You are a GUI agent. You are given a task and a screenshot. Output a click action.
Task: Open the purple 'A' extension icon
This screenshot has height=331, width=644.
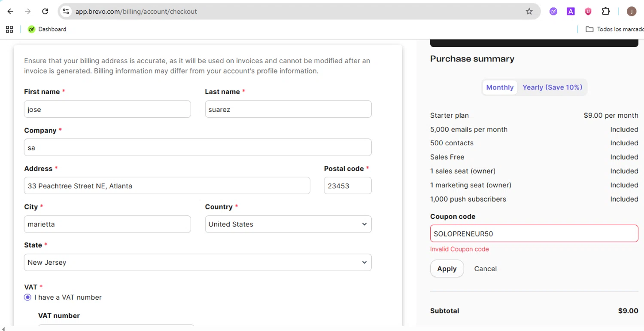(x=571, y=12)
